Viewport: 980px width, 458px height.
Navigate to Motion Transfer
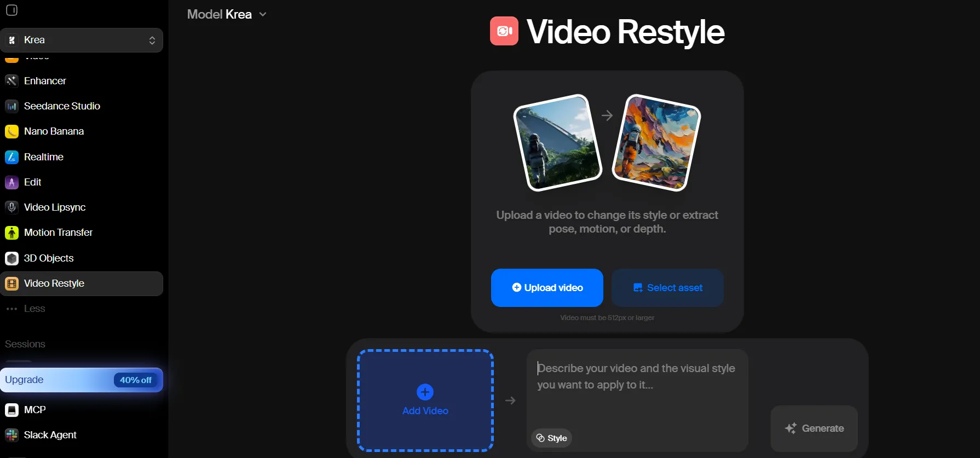point(82,233)
